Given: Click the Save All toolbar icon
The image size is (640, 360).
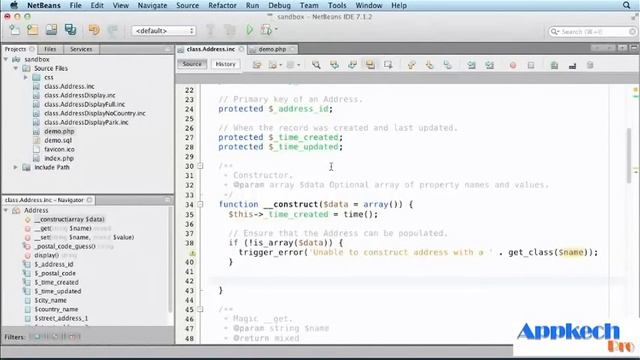Looking at the screenshot, I should click(70, 30).
